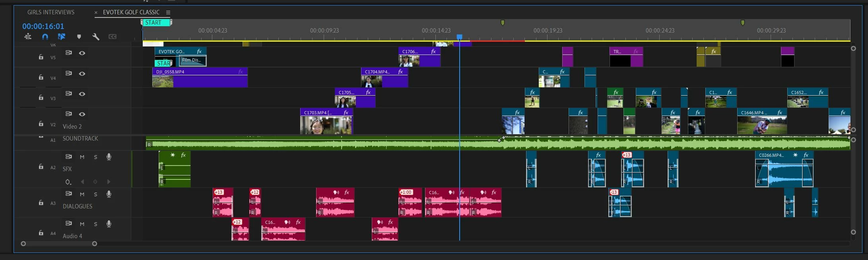Click the first green sequence marker
This screenshot has width=868, height=260.
[503, 23]
